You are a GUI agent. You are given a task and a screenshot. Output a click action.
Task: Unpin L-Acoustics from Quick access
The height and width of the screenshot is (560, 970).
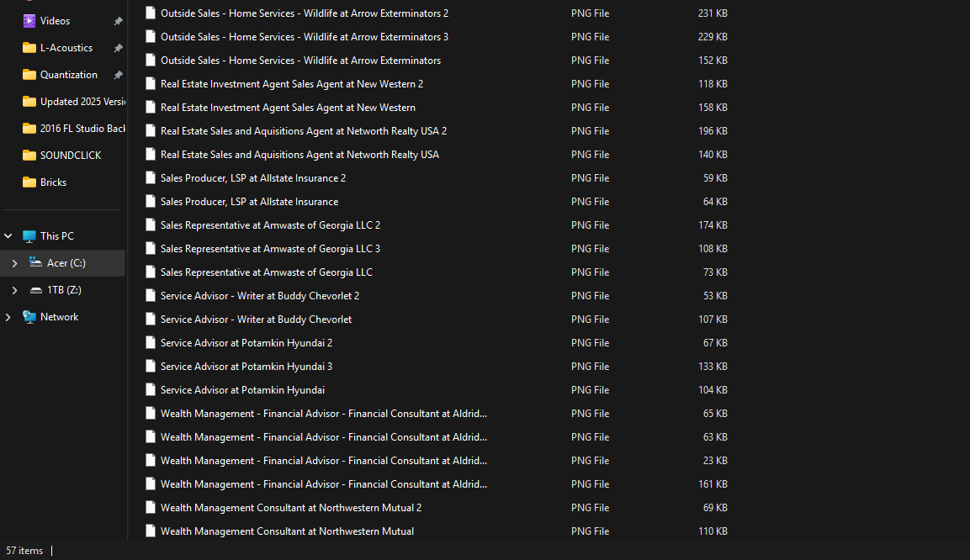119,47
